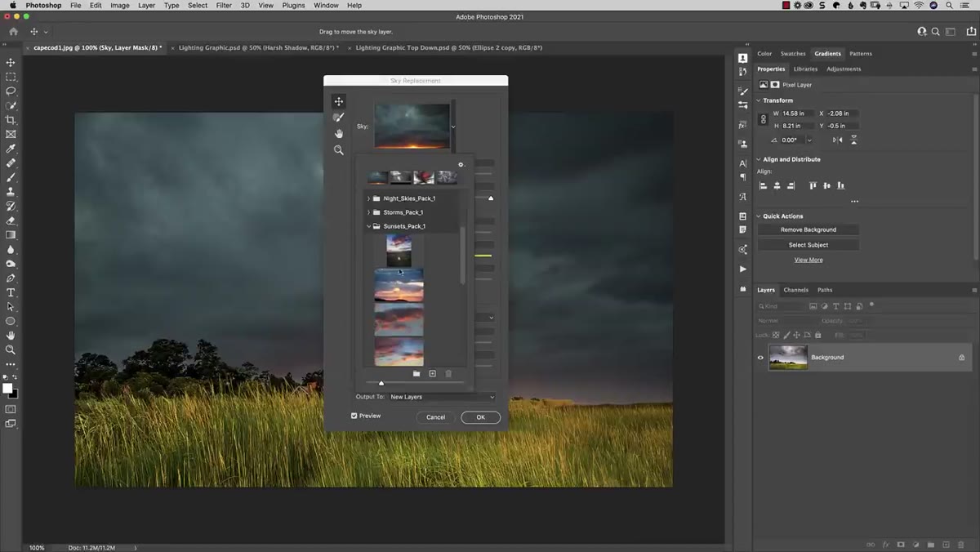Image resolution: width=980 pixels, height=552 pixels.
Task: Choose Hand tool in Sky Replacement dialog
Action: tap(339, 134)
